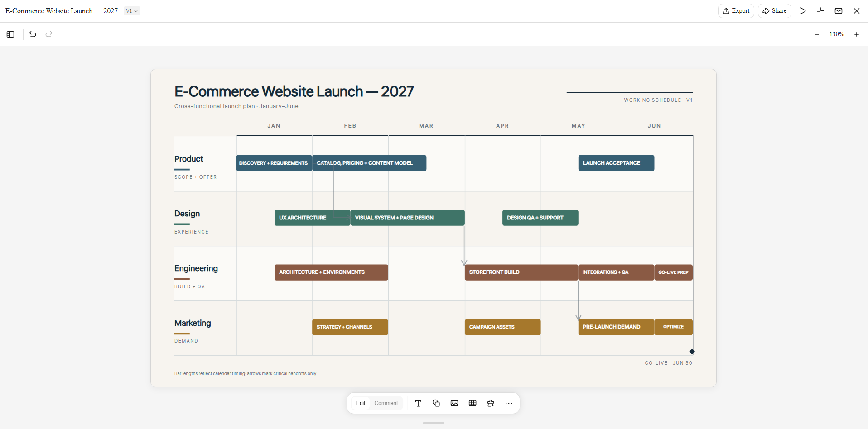868x429 pixels.
Task: Toggle the sidebar panel icon
Action: [10, 34]
